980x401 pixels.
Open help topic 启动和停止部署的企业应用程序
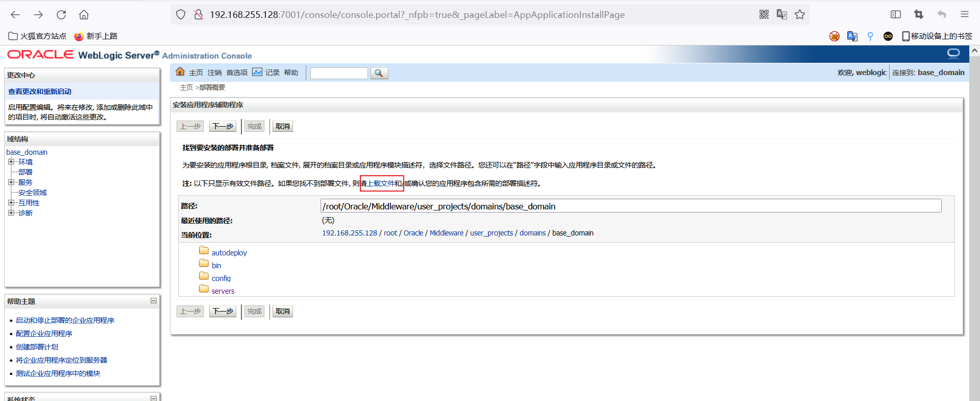pos(65,320)
